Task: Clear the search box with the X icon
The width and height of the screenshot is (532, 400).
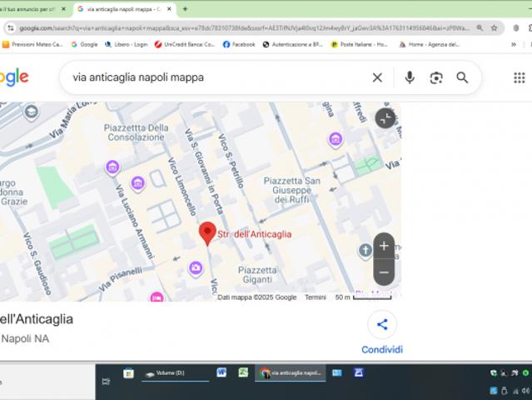Action: click(x=377, y=77)
